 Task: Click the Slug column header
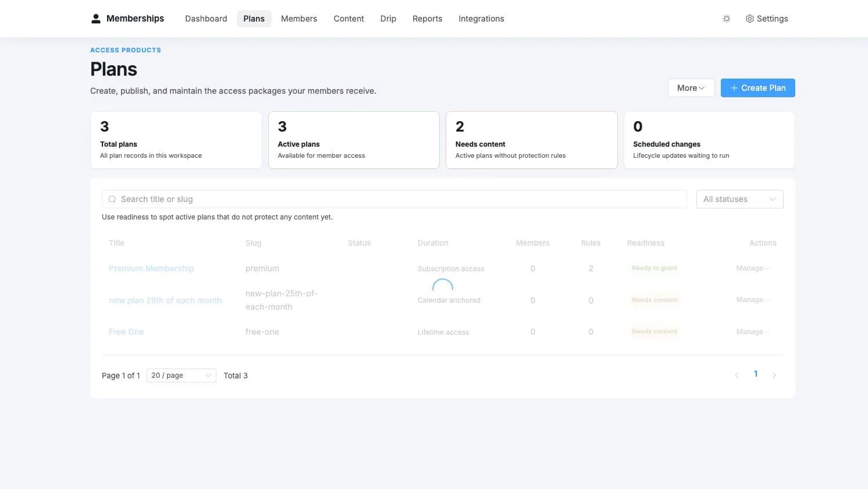click(x=254, y=243)
